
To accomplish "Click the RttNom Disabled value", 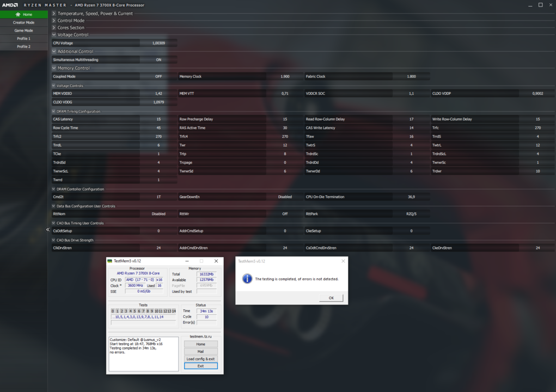I will coord(158,214).
